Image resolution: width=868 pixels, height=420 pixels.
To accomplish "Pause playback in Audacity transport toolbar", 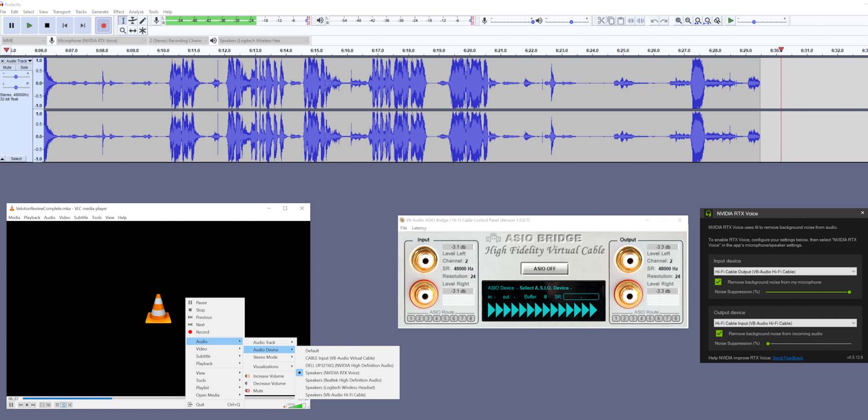I will tap(12, 25).
